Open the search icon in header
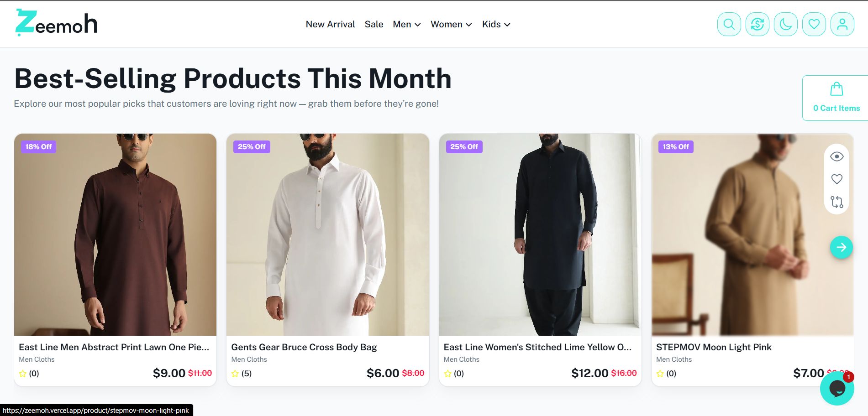 click(729, 24)
